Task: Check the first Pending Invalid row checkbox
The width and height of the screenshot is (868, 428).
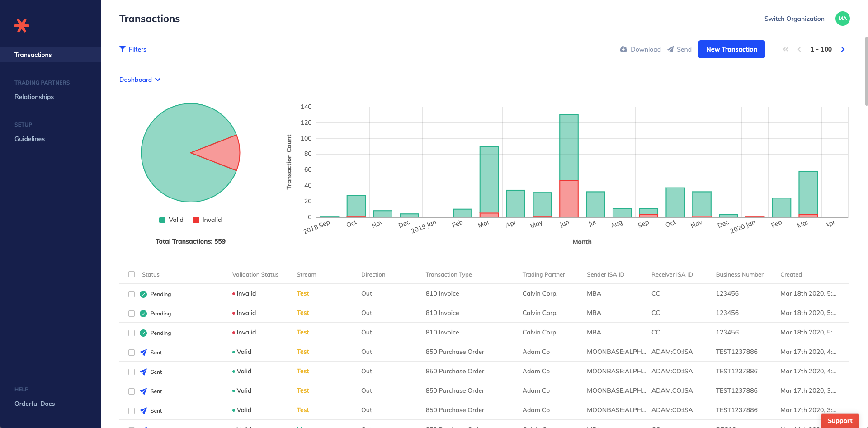Action: [132, 294]
